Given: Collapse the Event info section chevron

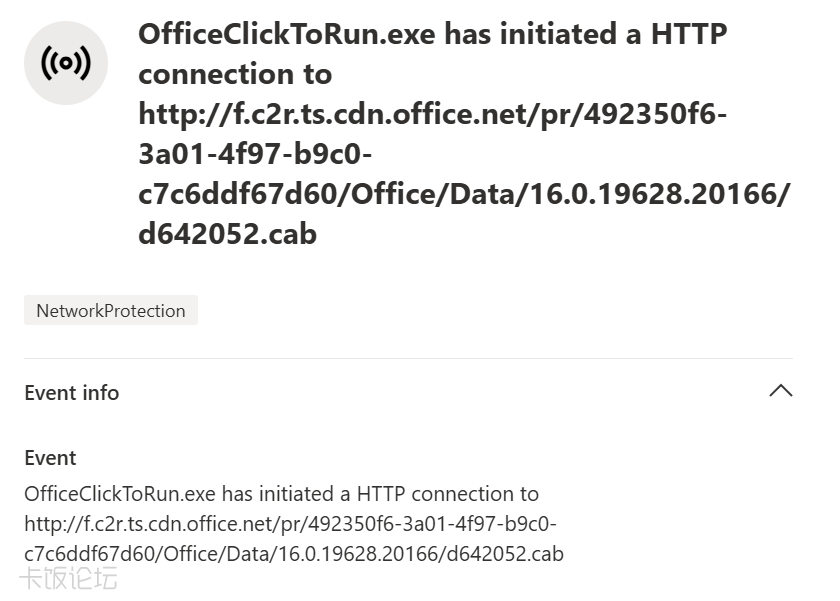Looking at the screenshot, I should [x=780, y=392].
